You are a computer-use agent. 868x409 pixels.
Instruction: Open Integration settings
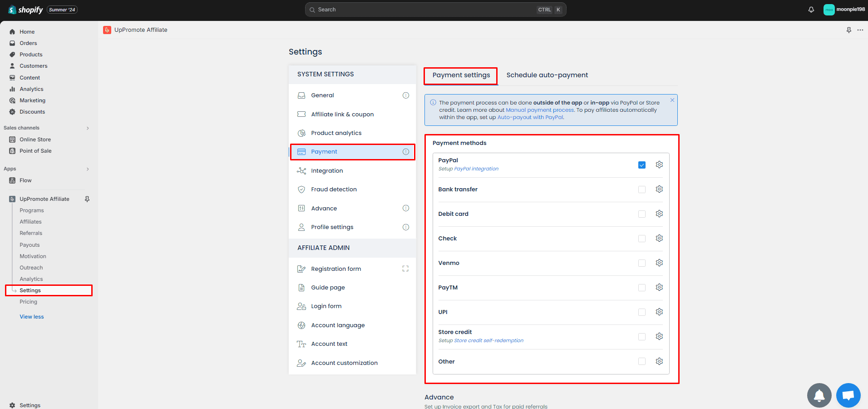click(352, 171)
